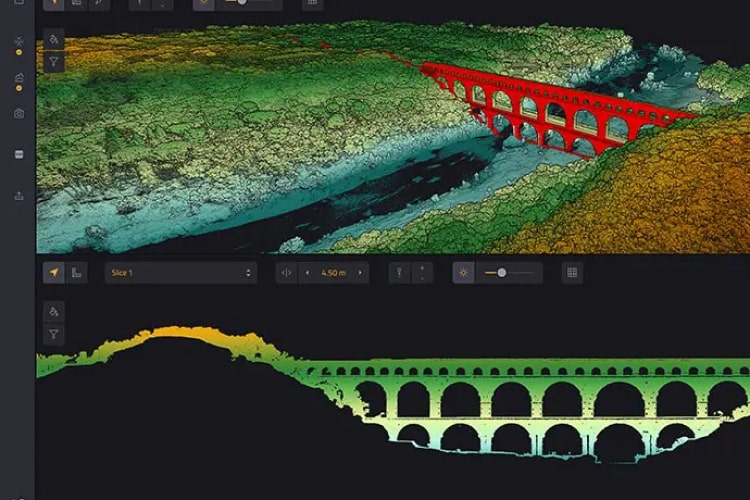
Task: Decrease slice width with left arrow
Action: point(307,273)
